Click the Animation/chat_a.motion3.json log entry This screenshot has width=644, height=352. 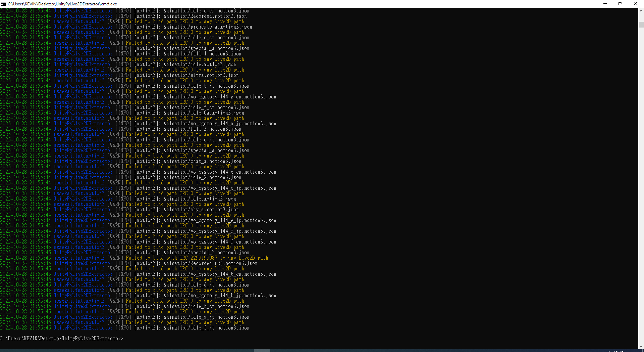202,161
